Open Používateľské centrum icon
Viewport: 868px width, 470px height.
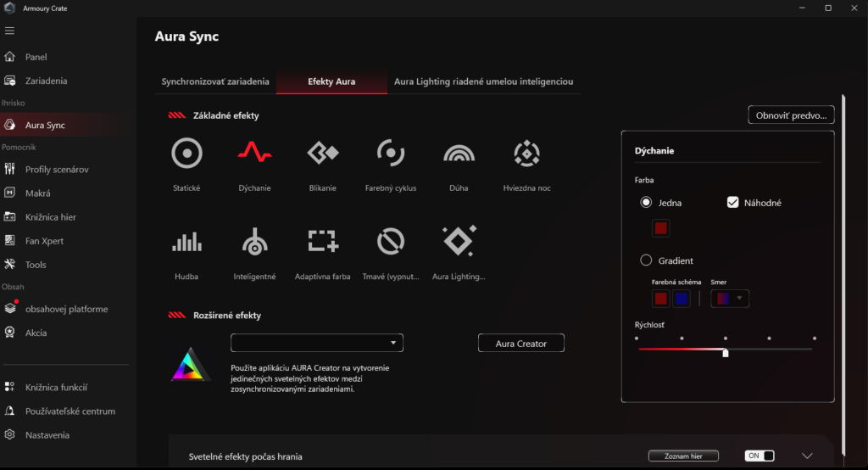[x=9, y=411]
